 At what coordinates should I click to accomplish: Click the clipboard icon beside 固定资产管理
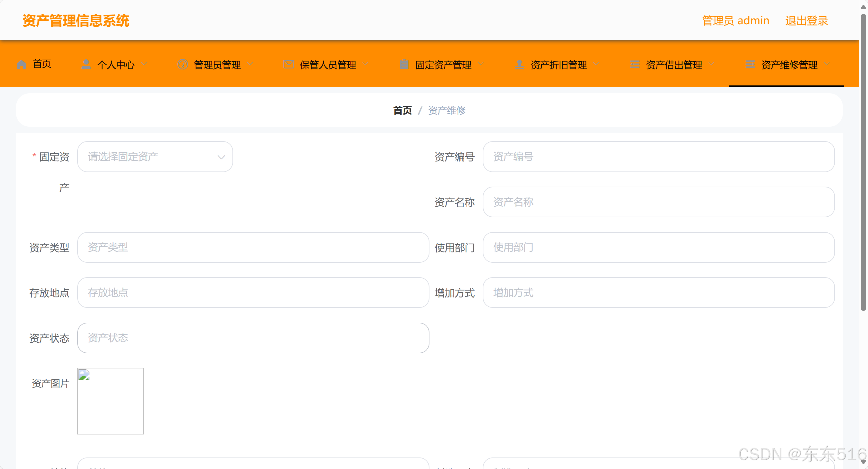404,64
